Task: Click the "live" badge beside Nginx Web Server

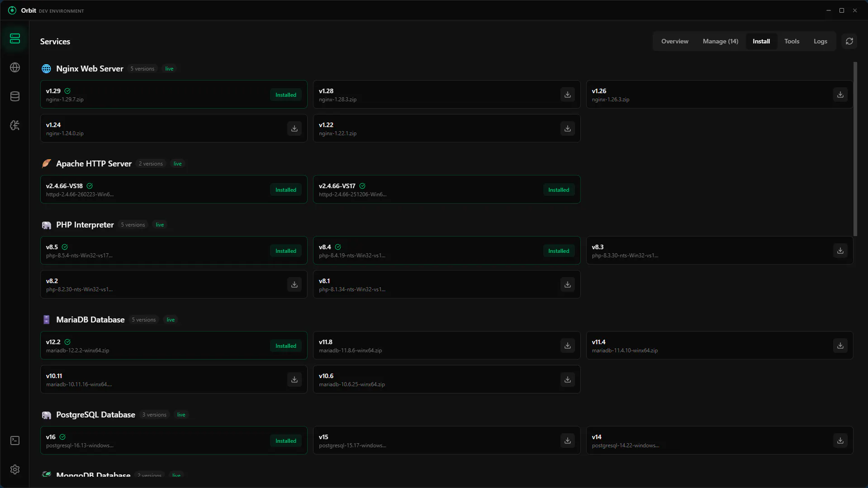Action: click(169, 69)
